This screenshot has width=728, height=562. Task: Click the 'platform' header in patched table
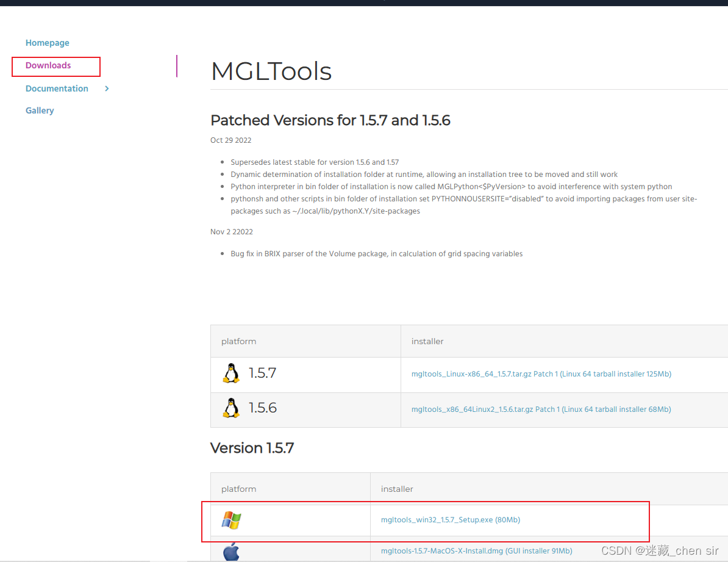(238, 341)
